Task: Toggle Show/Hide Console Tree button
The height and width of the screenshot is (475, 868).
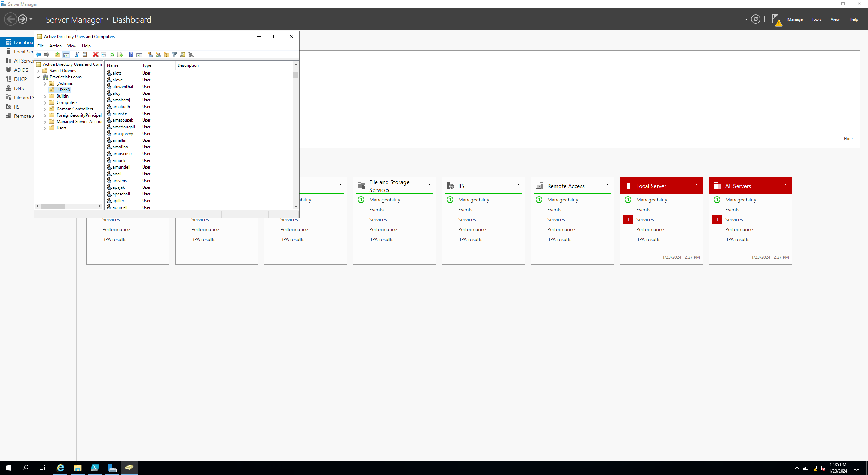Action: [x=66, y=54]
